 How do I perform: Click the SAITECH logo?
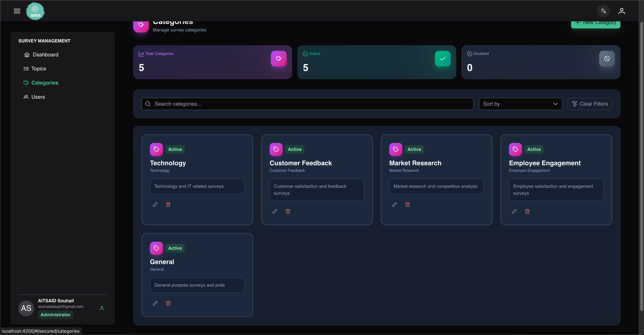[x=35, y=11]
